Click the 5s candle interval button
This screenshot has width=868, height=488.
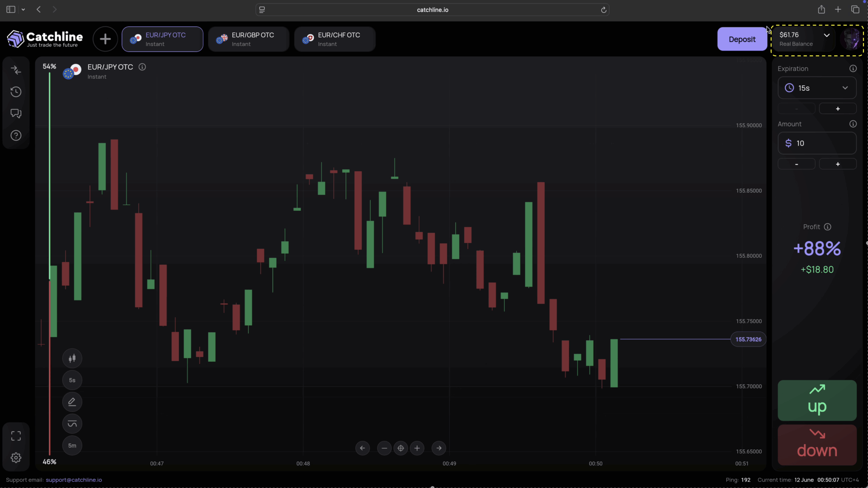coord(72,380)
